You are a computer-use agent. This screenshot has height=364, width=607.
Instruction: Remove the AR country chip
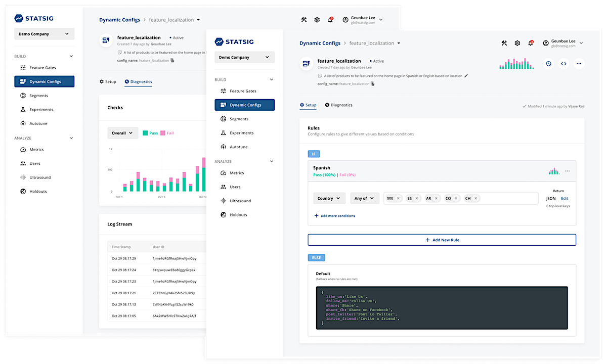tap(436, 199)
